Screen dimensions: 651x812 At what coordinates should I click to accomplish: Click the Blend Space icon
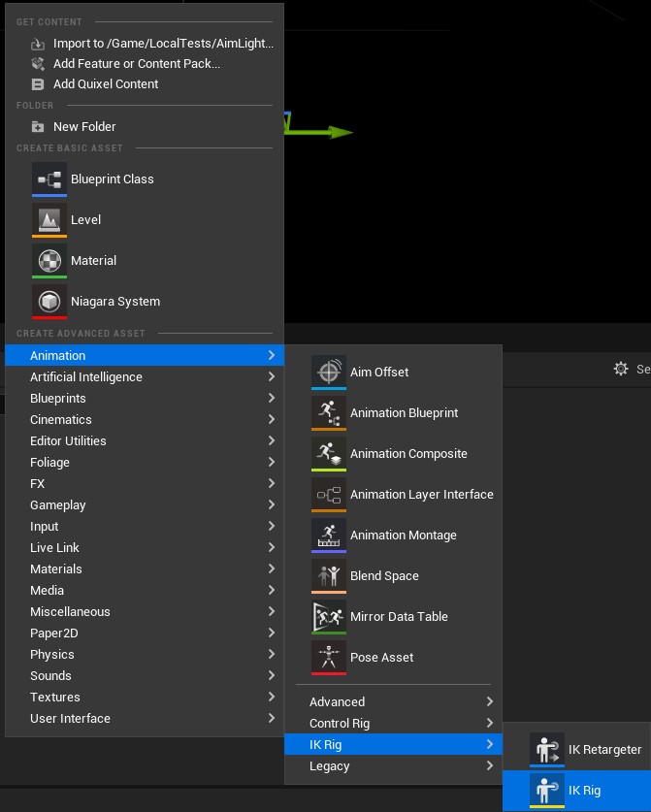tap(328, 576)
